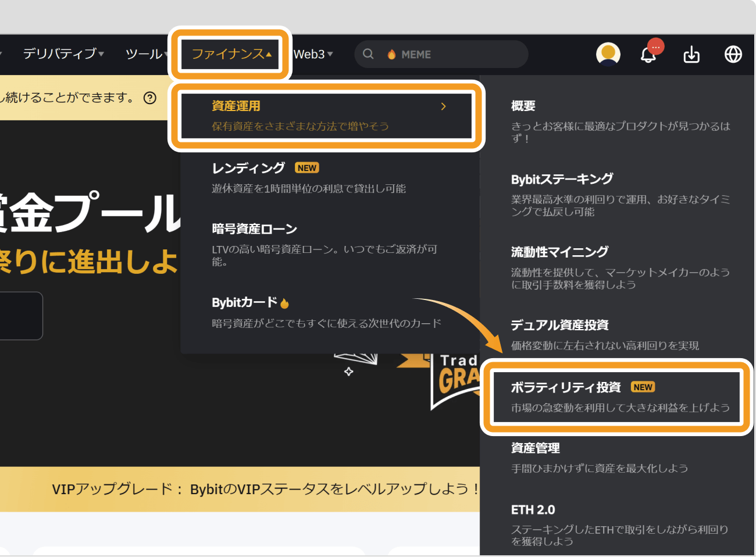Open the notifications bell icon

[x=648, y=55]
